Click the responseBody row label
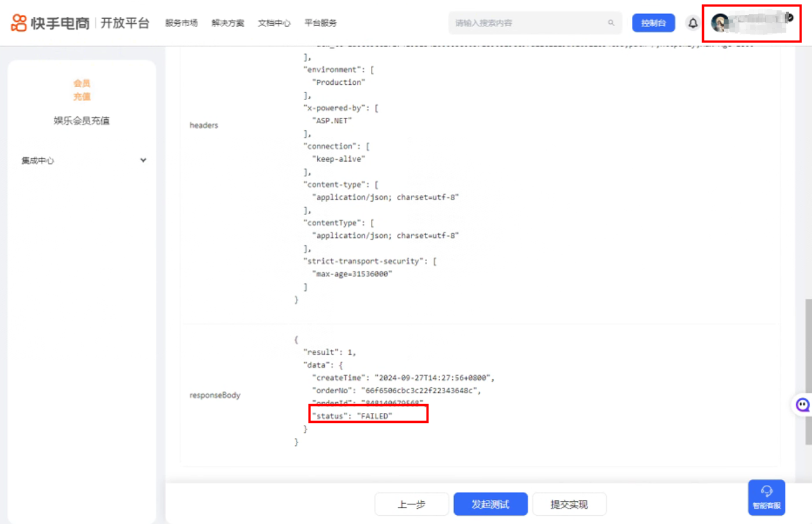 214,395
